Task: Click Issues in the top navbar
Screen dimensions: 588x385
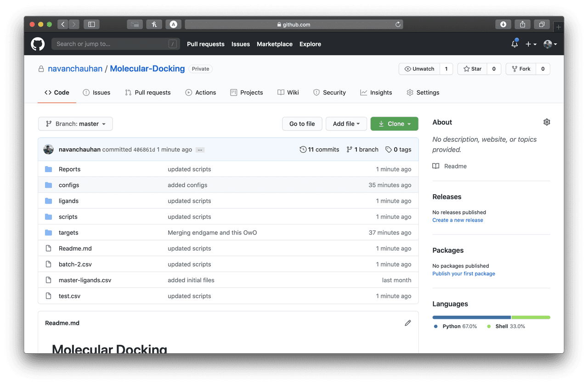Action: click(x=241, y=44)
